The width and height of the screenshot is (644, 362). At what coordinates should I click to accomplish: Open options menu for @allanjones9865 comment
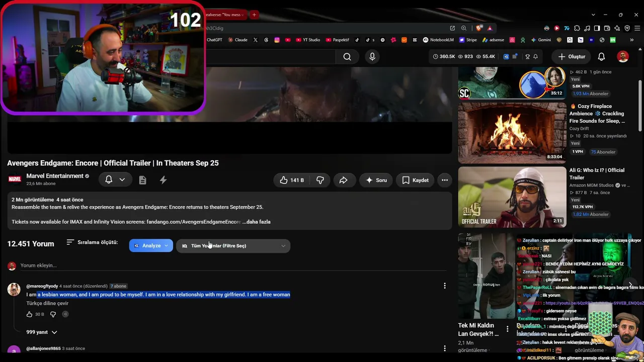coord(445,348)
